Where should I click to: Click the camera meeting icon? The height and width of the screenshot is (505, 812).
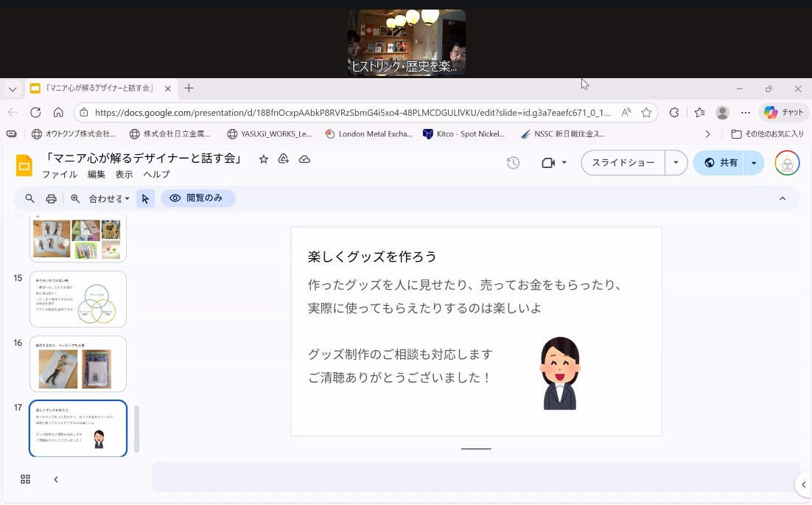tap(548, 163)
